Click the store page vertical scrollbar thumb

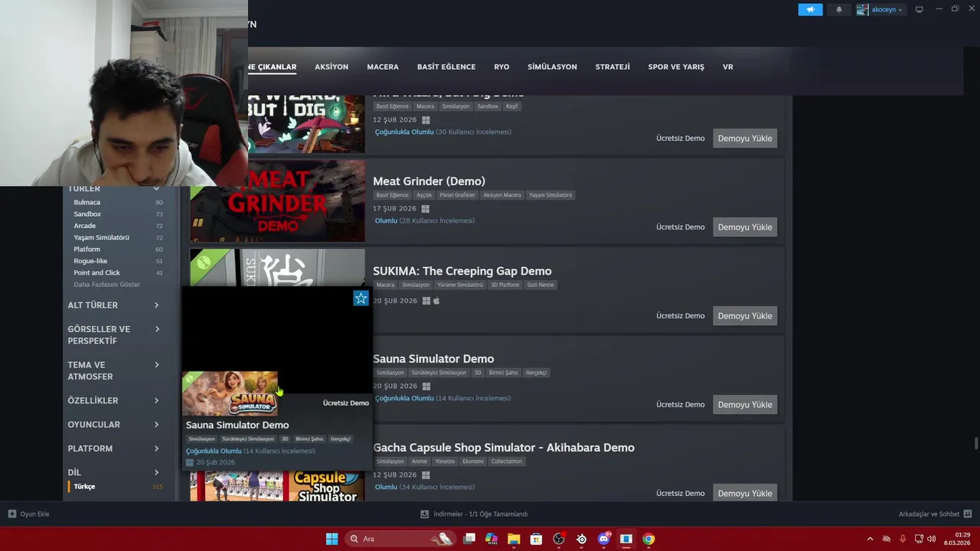975,444
